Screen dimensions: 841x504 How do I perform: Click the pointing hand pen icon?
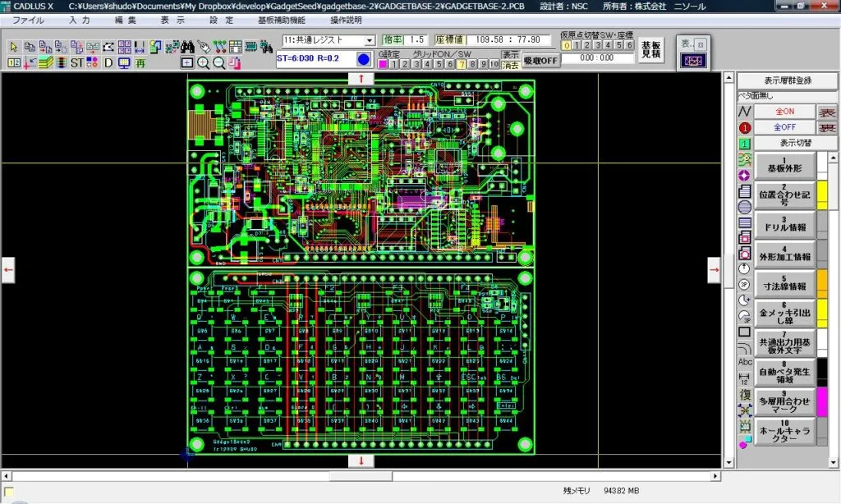204,47
